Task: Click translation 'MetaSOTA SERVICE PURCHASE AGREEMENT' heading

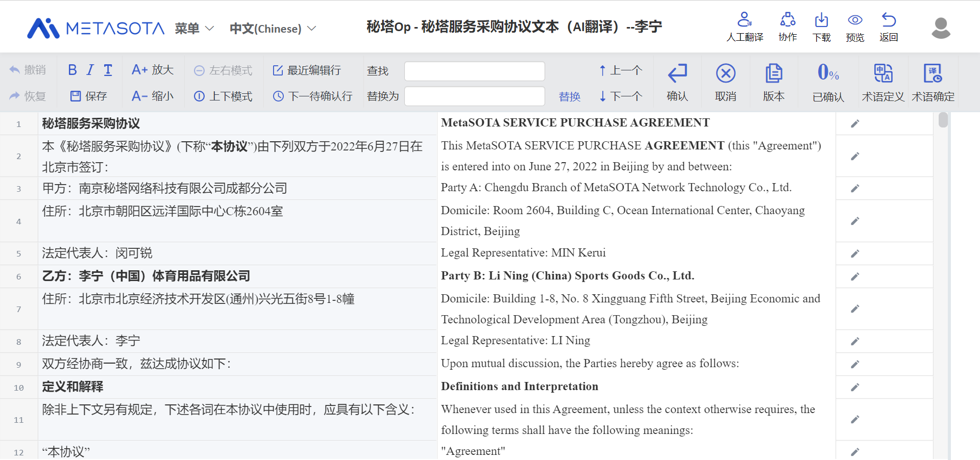Action: [575, 123]
